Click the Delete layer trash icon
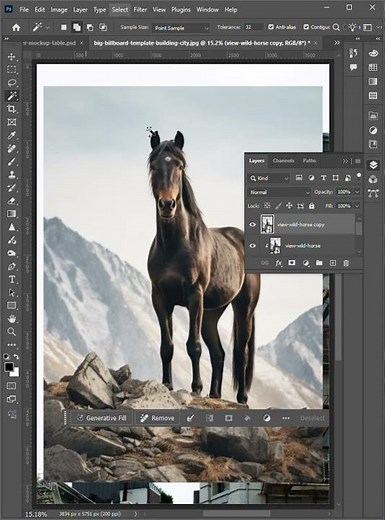The height and width of the screenshot is (520, 385). click(x=346, y=263)
